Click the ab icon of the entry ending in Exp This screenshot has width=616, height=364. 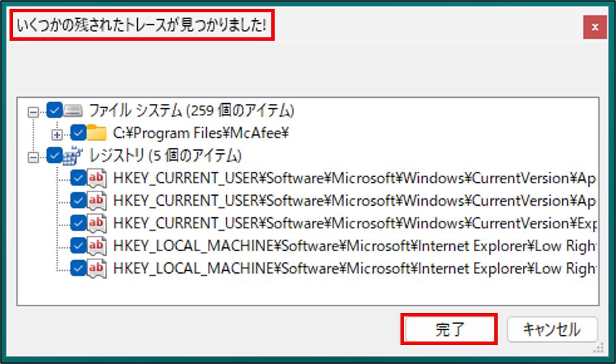click(x=97, y=223)
